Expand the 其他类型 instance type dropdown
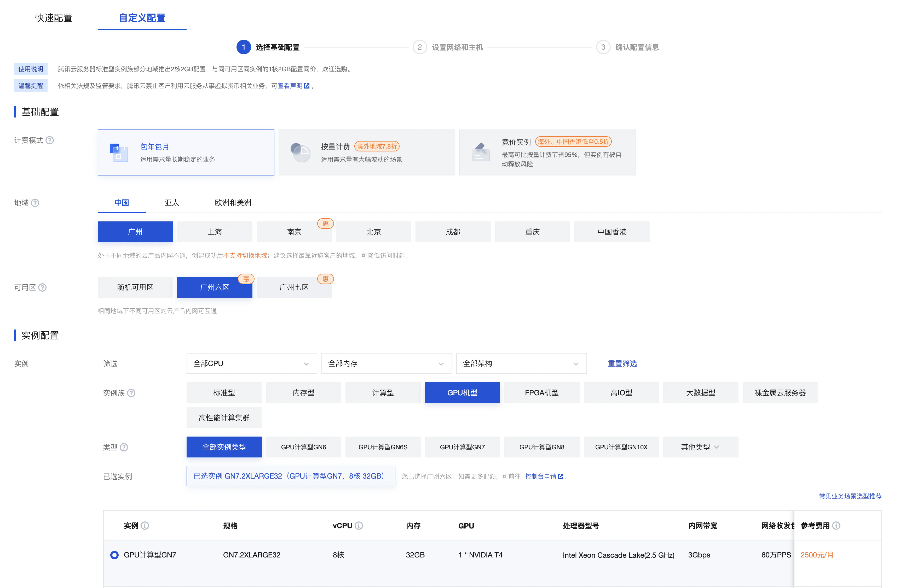Image resolution: width=900 pixels, height=588 pixels. pyautogui.click(x=700, y=448)
